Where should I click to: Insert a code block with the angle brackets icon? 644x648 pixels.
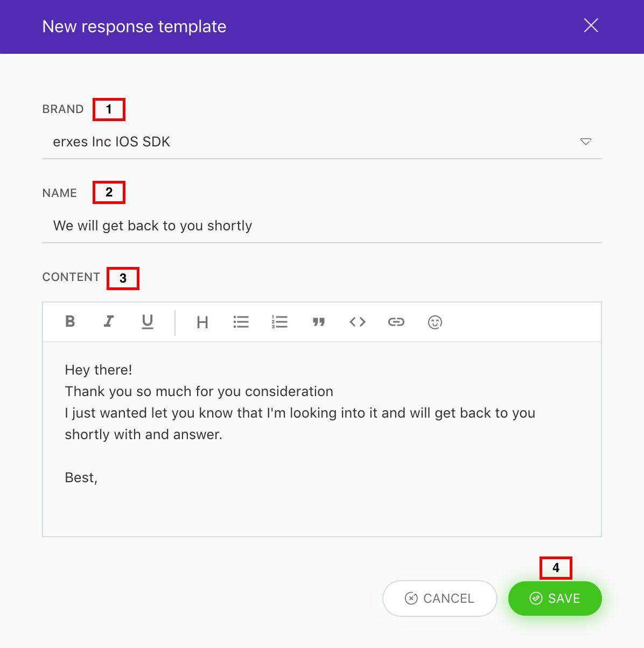coord(358,322)
